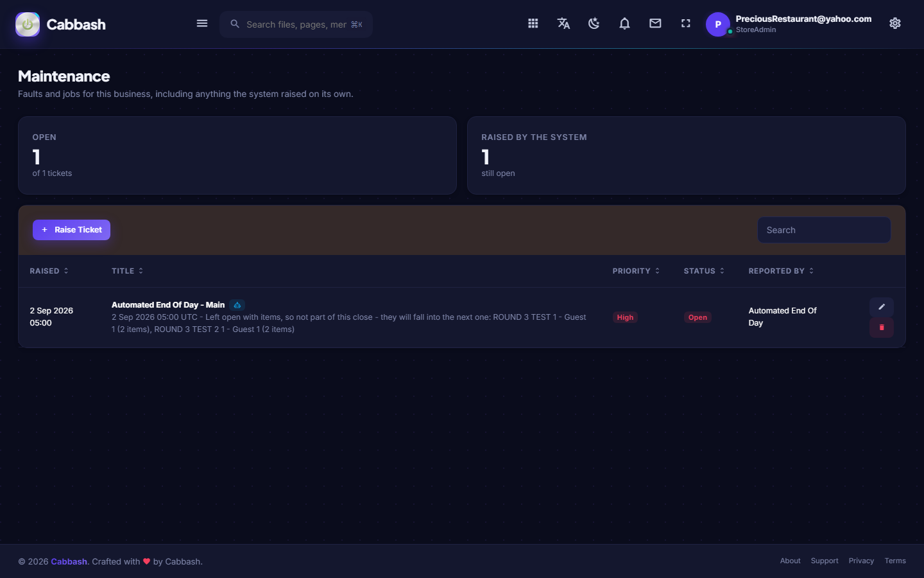This screenshot has width=924, height=578.
Task: Click the robot icon beside ticket title
Action: click(237, 305)
